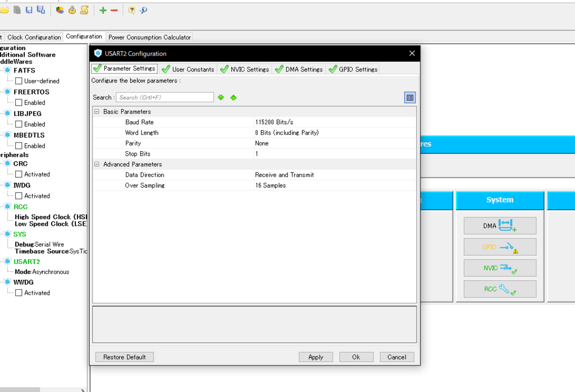Click green down arrow for next search match

click(221, 98)
